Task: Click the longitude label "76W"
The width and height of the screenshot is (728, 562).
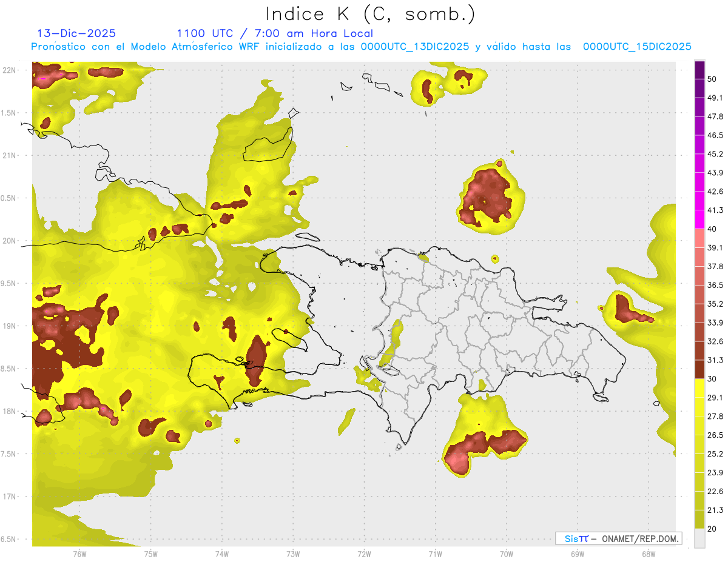Action: [79, 554]
